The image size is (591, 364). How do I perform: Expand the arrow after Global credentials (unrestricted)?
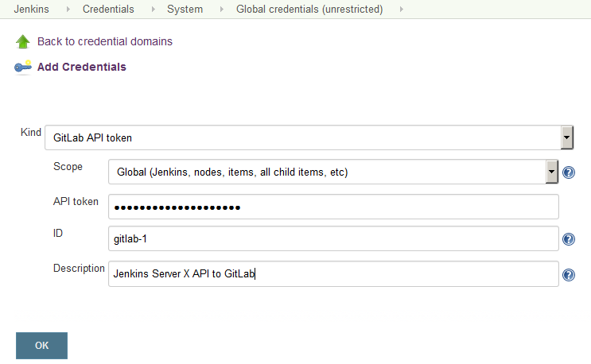tap(402, 9)
